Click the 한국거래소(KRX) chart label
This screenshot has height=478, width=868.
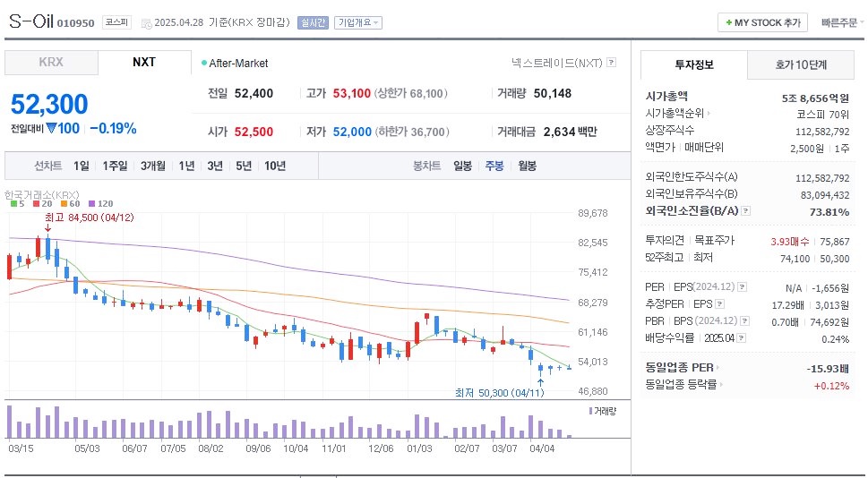(x=42, y=195)
